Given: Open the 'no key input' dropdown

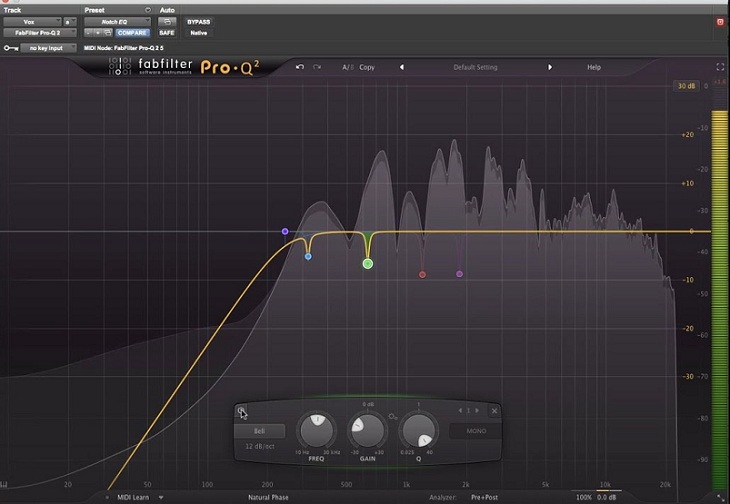Looking at the screenshot, I should 48,48.
